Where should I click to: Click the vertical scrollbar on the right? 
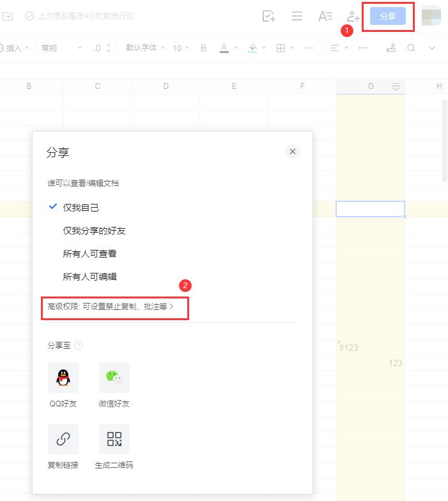[x=445, y=141]
